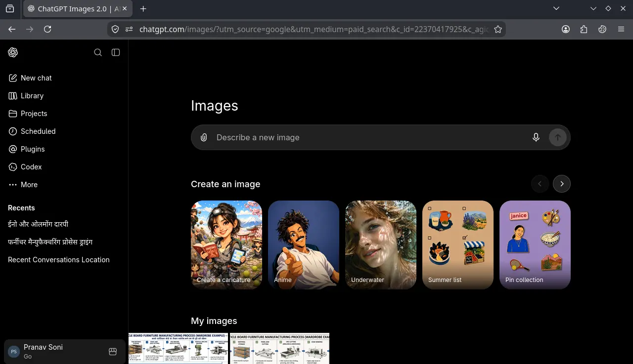Click the toolbar icon left of the hamburger menu
633x364 pixels.
click(602, 29)
